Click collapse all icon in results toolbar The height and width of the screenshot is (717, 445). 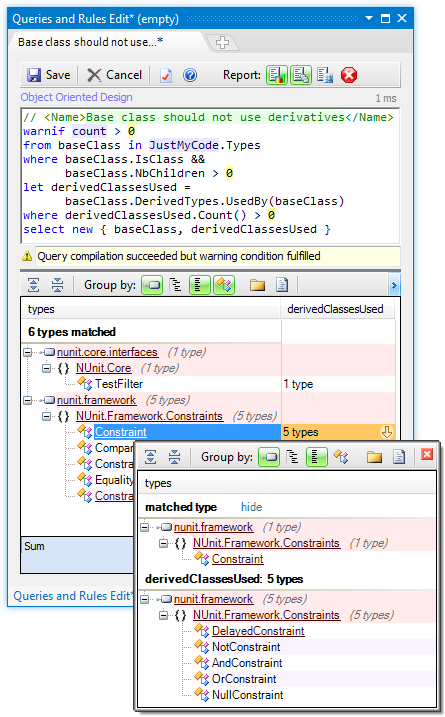(57, 285)
